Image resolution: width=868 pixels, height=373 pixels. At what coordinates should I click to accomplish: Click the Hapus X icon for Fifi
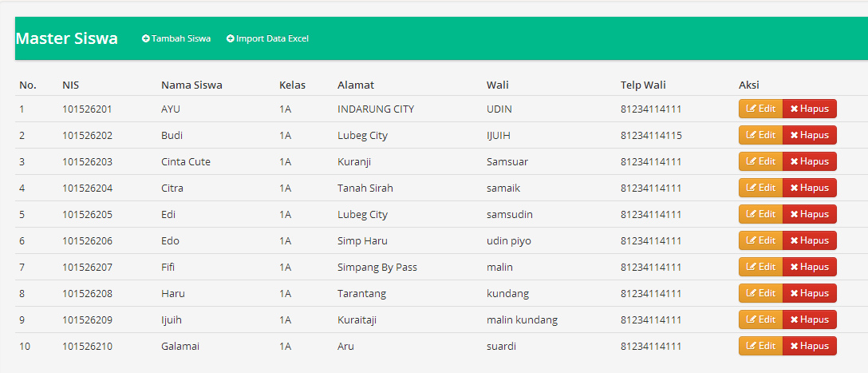(x=794, y=268)
